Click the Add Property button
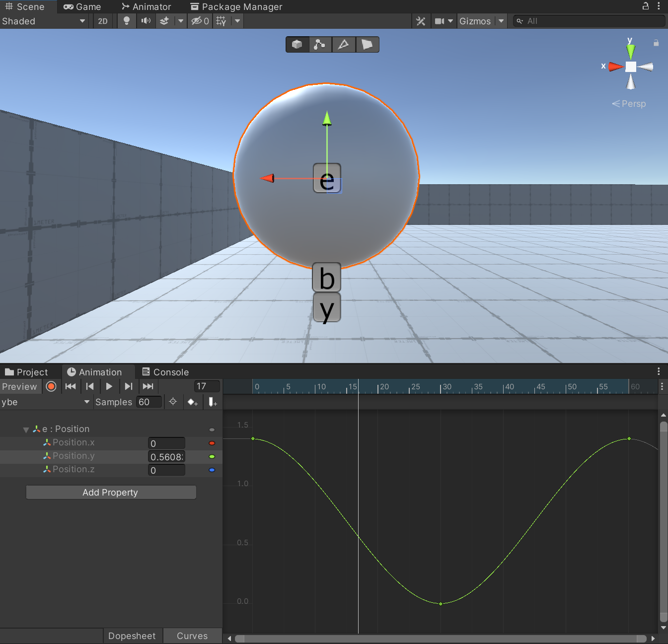668x644 pixels. pyautogui.click(x=111, y=492)
